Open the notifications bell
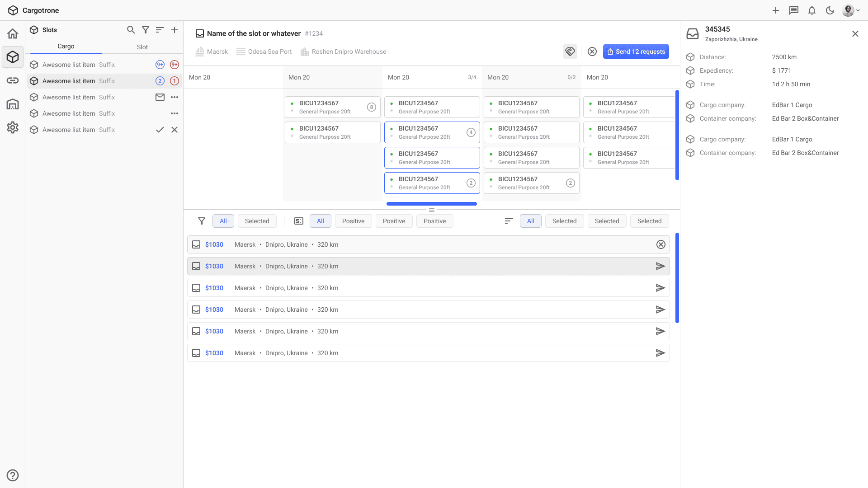 click(x=812, y=10)
